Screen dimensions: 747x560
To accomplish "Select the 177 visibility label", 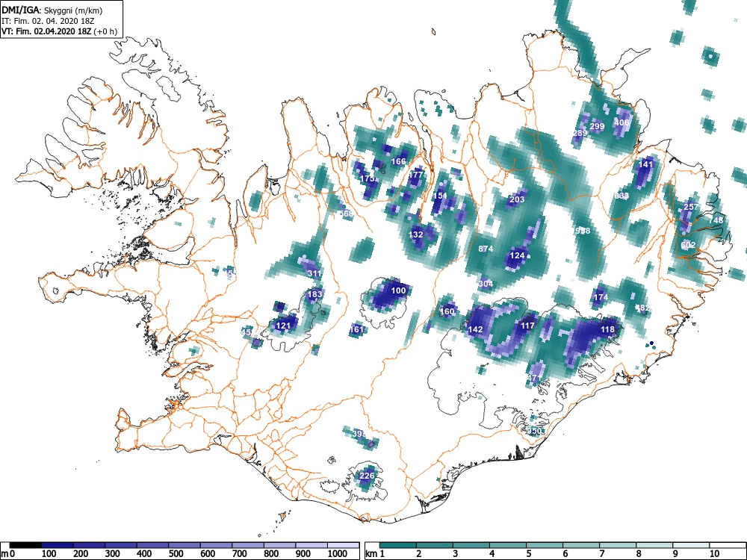I will [x=416, y=175].
